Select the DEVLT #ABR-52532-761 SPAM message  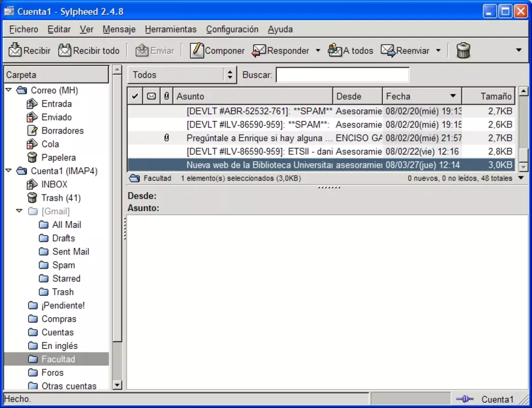pos(322,111)
